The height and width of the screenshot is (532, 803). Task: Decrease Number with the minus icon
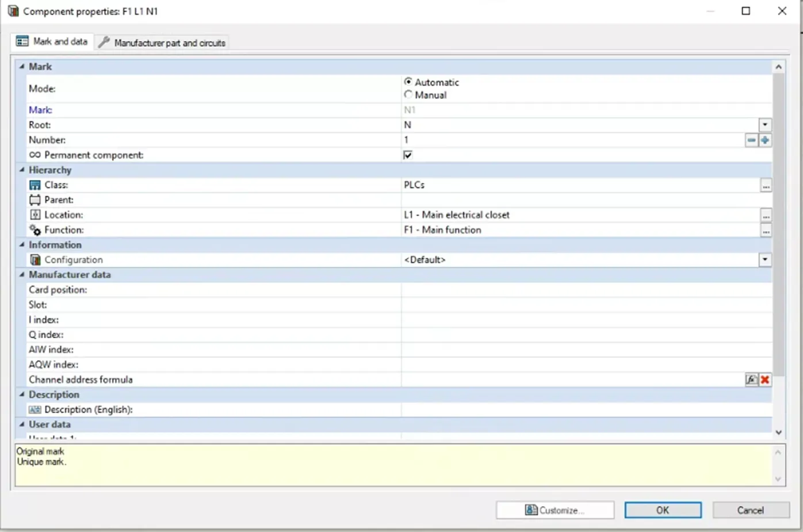coord(751,140)
